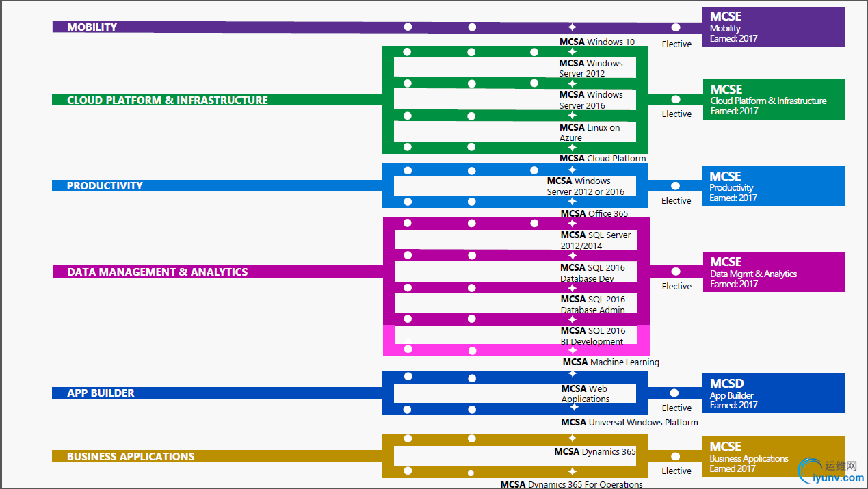
Task: Click the dot above the Productivity Elective
Action: pyautogui.click(x=676, y=186)
